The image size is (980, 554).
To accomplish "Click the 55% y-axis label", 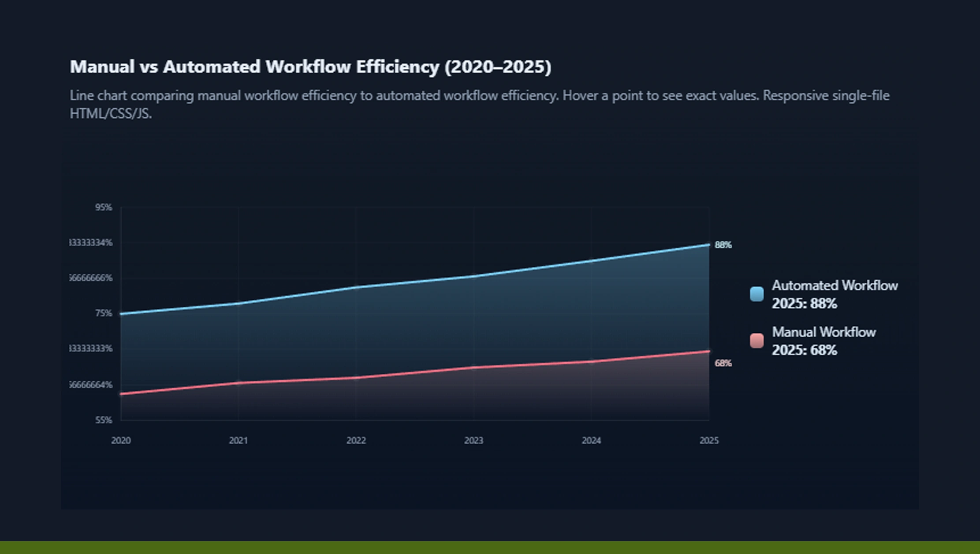I will pyautogui.click(x=104, y=420).
